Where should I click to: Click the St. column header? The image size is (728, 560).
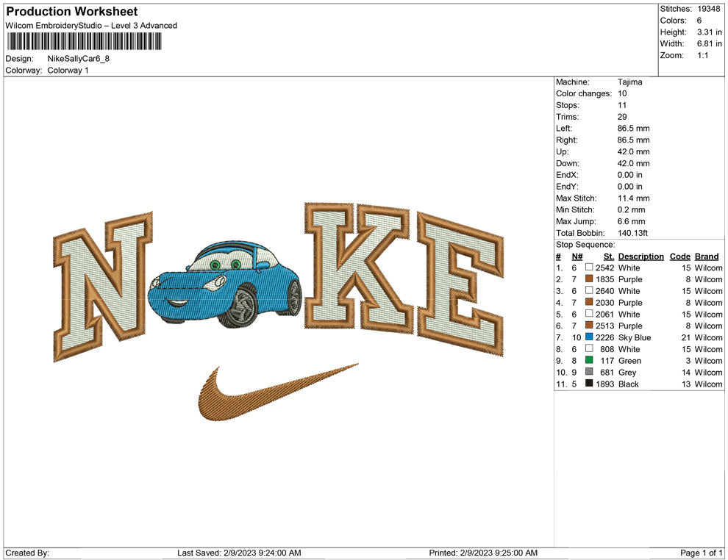click(608, 256)
